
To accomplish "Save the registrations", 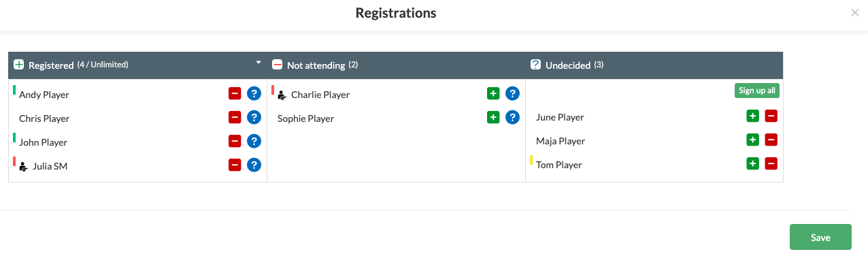I will 820,237.
